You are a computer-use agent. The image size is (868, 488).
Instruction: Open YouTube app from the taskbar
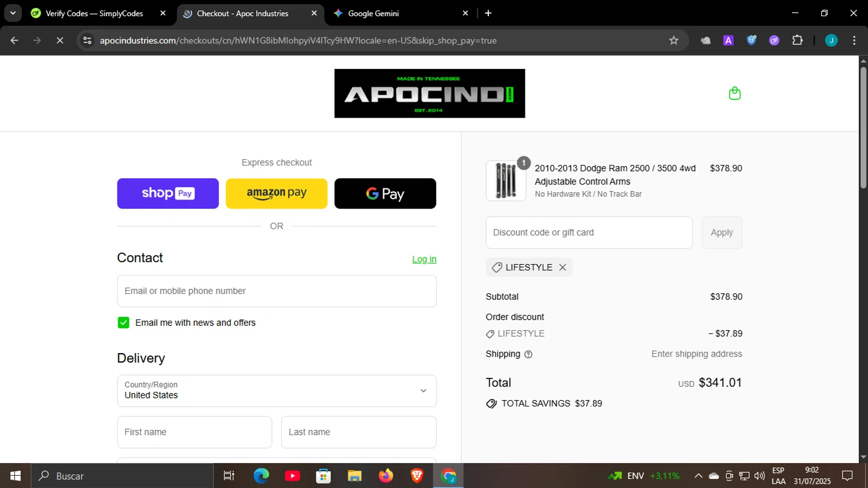click(292, 476)
